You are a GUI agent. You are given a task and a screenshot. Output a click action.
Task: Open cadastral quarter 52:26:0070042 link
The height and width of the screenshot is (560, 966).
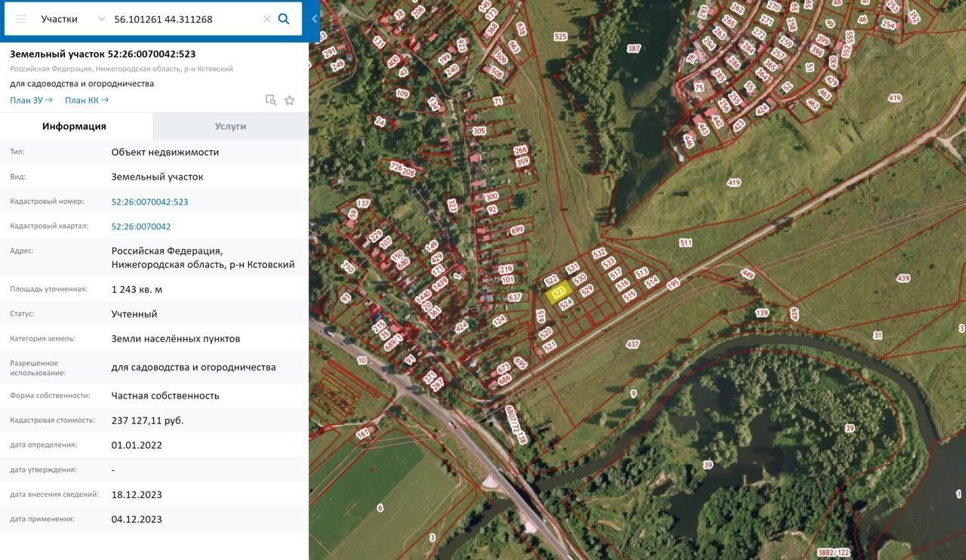point(141,226)
